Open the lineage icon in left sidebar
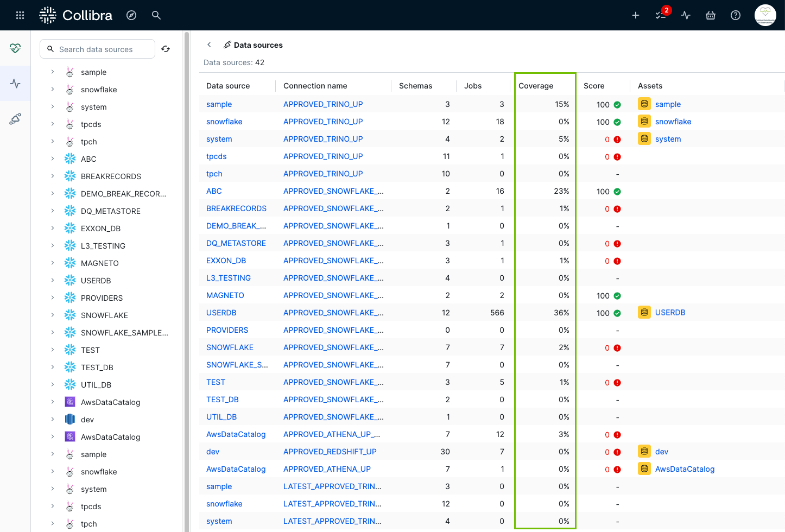 tap(15, 118)
